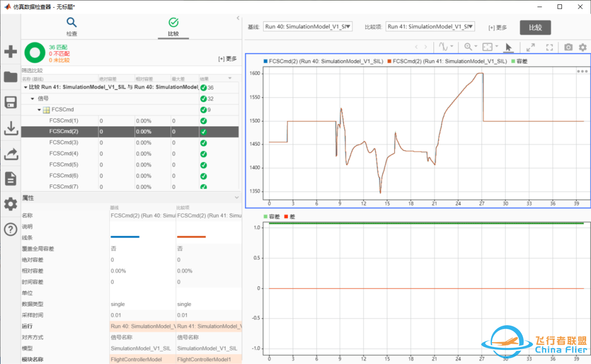Screen dimensions: 591x364
Task: Click the 差 legend entry on lower plot
Action: click(289, 217)
